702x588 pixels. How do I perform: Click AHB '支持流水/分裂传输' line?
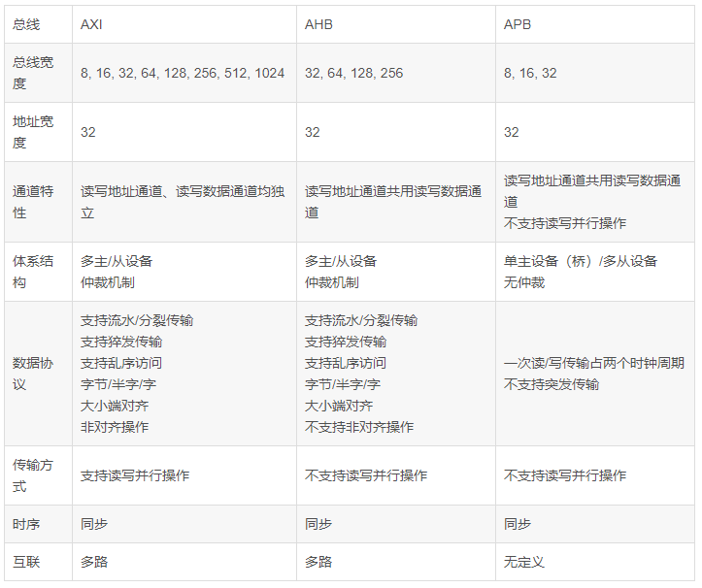pos(361,320)
